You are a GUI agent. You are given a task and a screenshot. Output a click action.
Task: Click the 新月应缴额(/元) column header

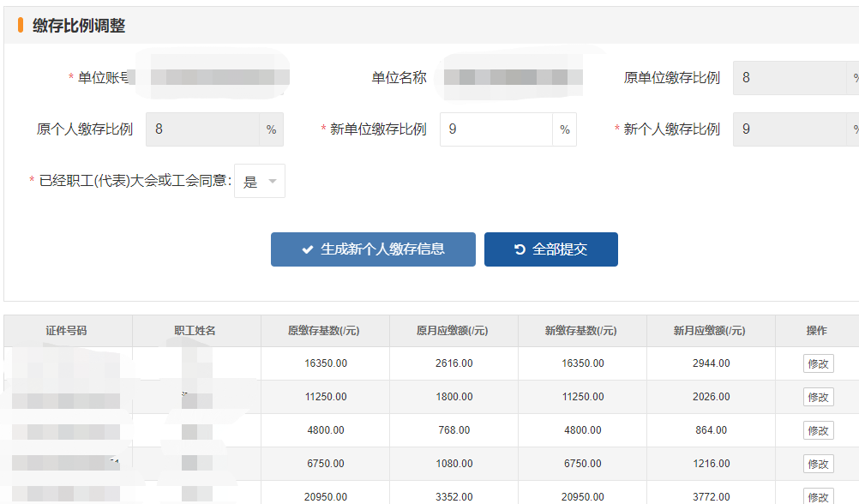pyautogui.click(x=710, y=331)
